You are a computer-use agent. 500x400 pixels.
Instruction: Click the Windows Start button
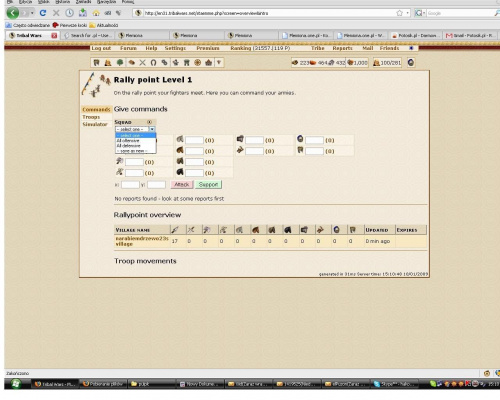click(x=15, y=384)
